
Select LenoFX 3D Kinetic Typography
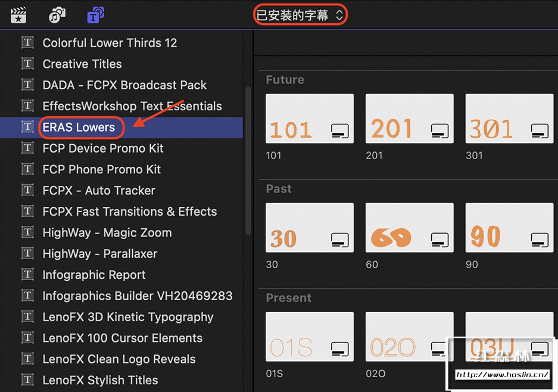tap(128, 317)
